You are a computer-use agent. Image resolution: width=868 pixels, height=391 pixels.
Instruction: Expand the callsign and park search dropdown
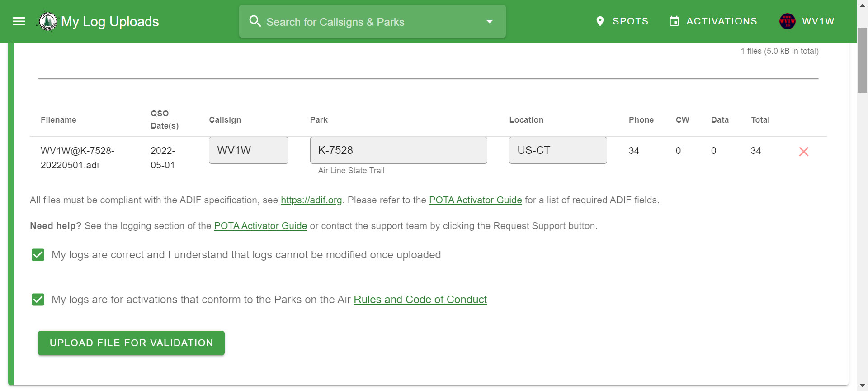pos(489,21)
